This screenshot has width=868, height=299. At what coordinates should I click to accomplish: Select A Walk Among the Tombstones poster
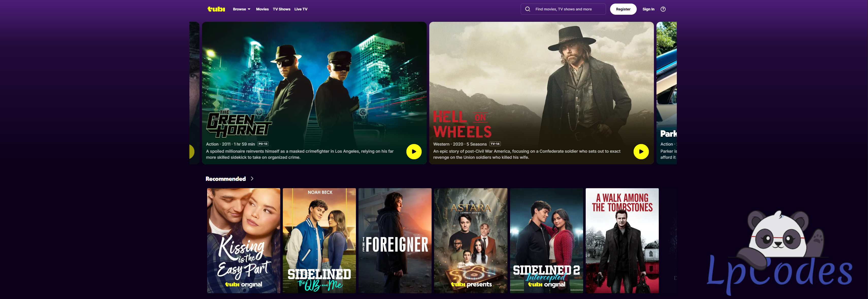tap(622, 240)
